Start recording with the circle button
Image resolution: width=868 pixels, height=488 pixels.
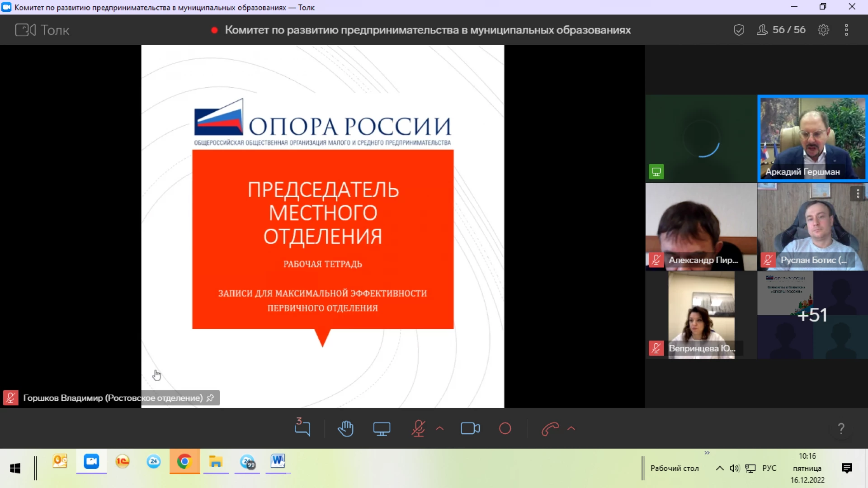tap(505, 428)
